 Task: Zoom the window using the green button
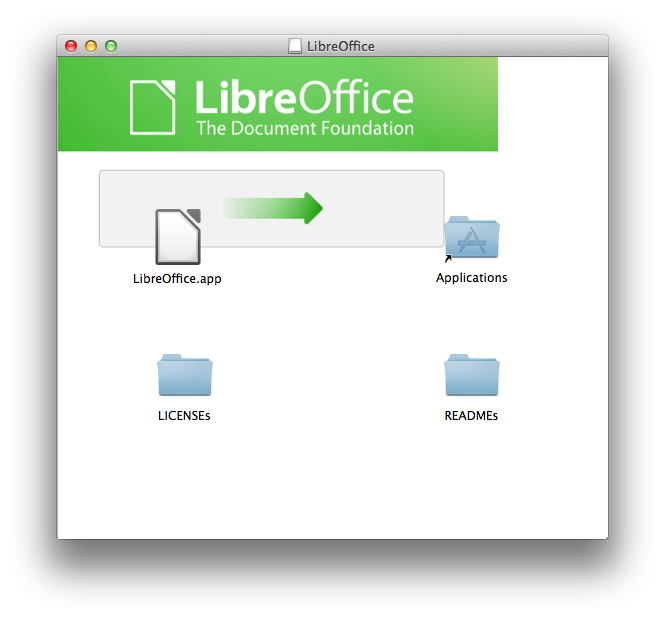tap(111, 46)
